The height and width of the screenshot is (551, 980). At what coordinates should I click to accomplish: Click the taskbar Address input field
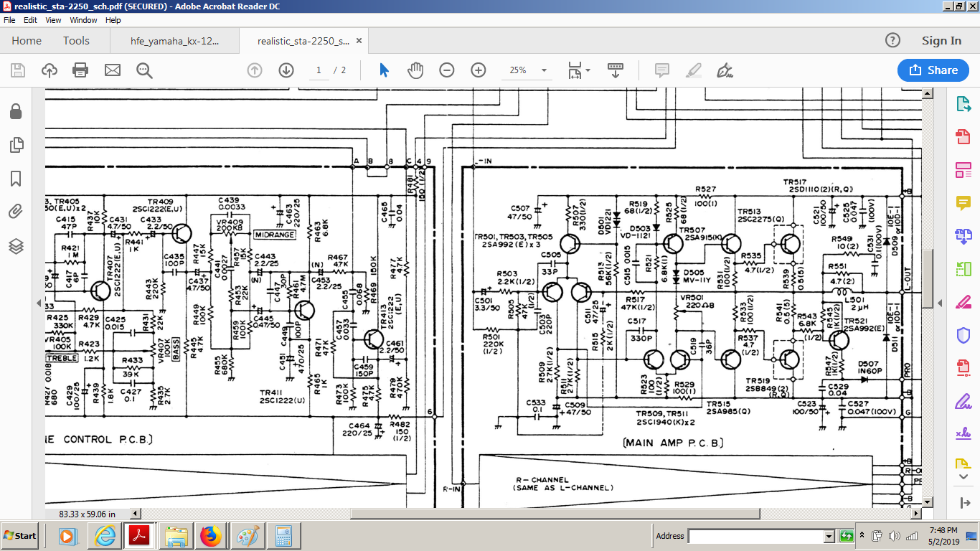tap(755, 536)
